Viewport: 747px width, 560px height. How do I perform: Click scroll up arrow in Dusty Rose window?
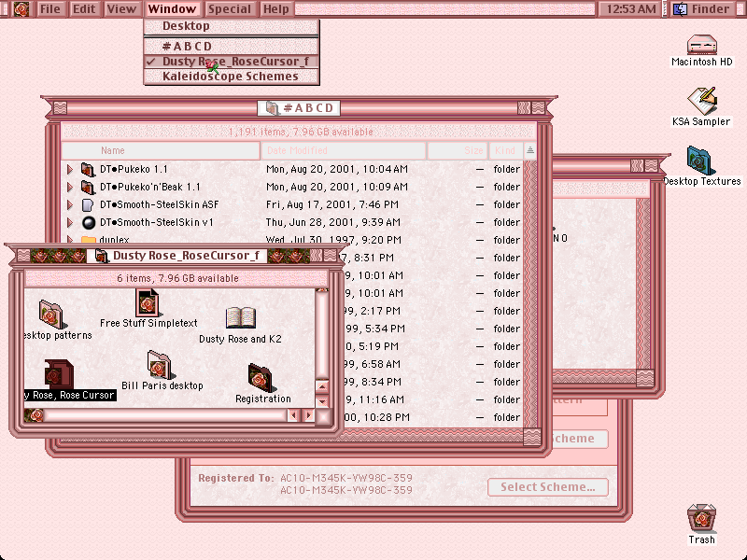[x=322, y=386]
